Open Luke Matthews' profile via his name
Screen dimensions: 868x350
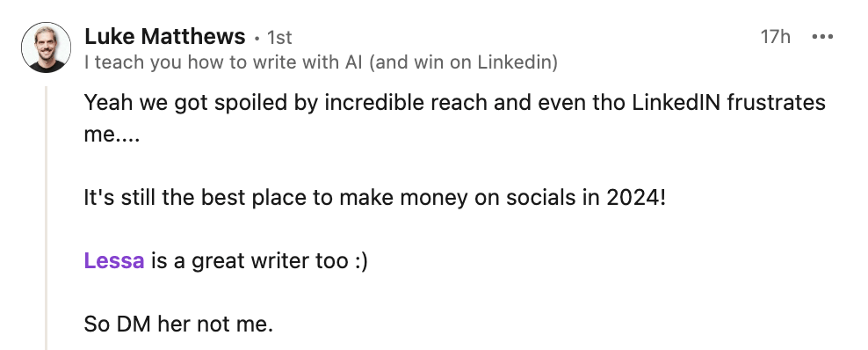click(x=164, y=37)
